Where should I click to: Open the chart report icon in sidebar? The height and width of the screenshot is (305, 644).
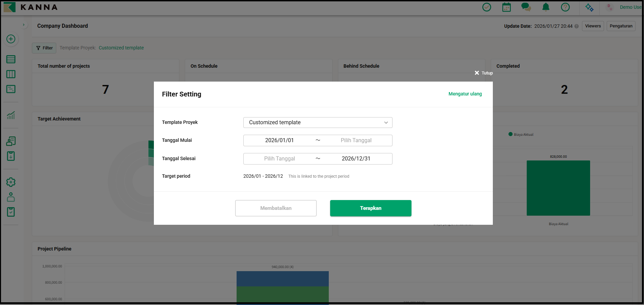coord(11,115)
